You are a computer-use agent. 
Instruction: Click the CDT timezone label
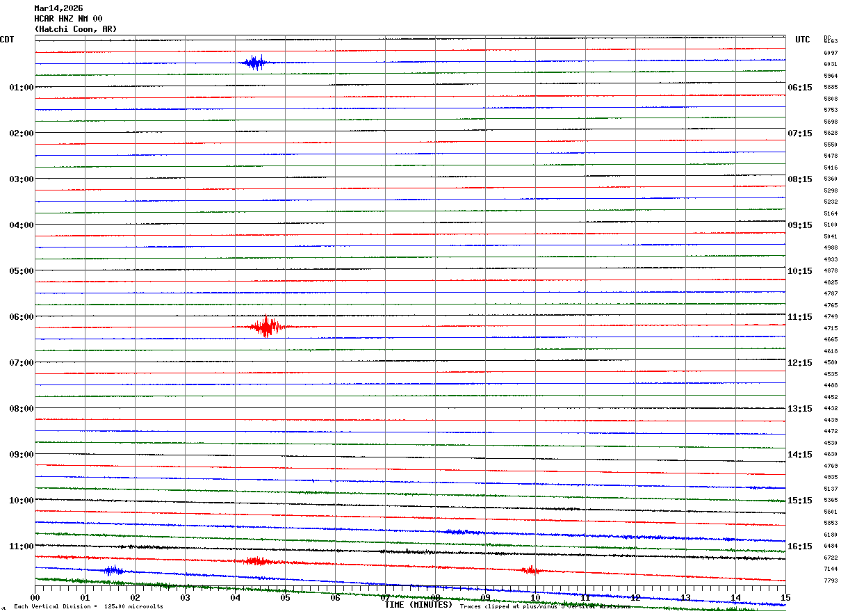click(7, 40)
